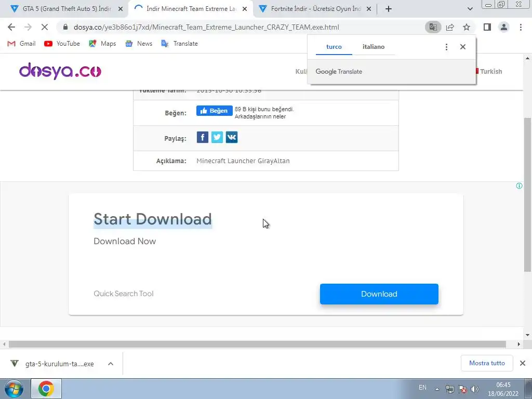Open Gmail bookmark
The height and width of the screenshot is (399, 532).
(22, 44)
